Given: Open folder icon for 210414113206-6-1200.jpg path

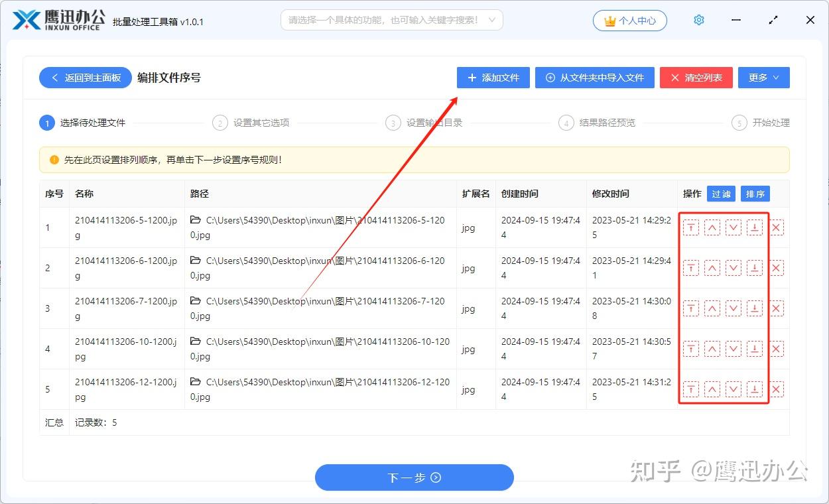Looking at the screenshot, I should click(x=196, y=260).
